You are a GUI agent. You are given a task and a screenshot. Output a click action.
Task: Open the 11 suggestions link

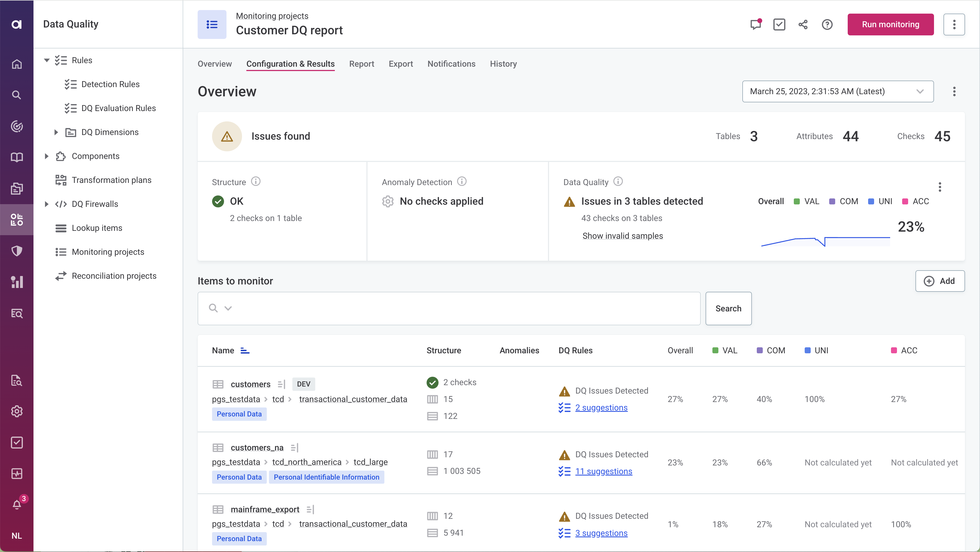pyautogui.click(x=603, y=471)
